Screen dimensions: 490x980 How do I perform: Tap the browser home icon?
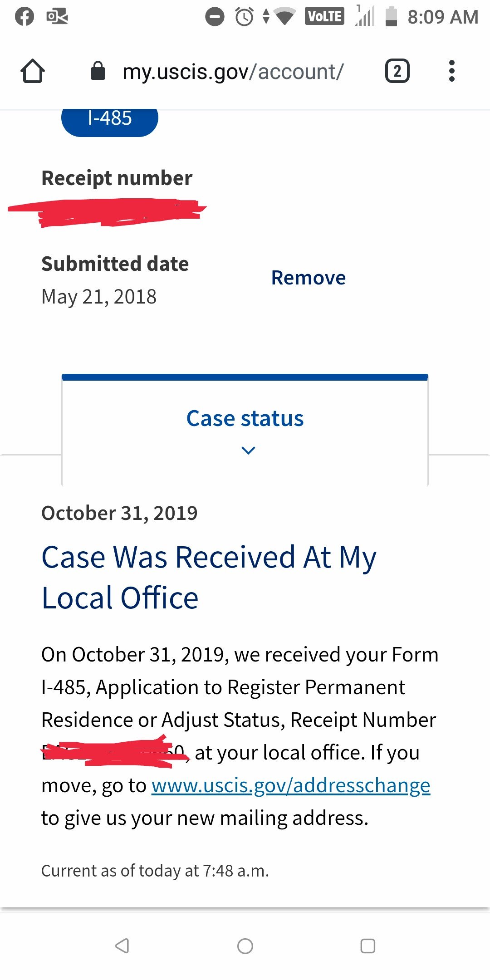click(33, 71)
